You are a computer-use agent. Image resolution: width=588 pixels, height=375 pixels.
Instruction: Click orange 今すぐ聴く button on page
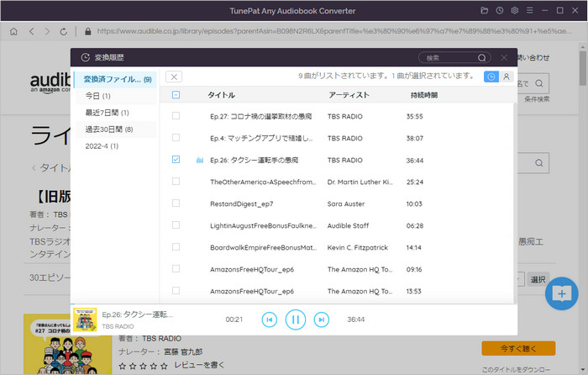point(518,348)
